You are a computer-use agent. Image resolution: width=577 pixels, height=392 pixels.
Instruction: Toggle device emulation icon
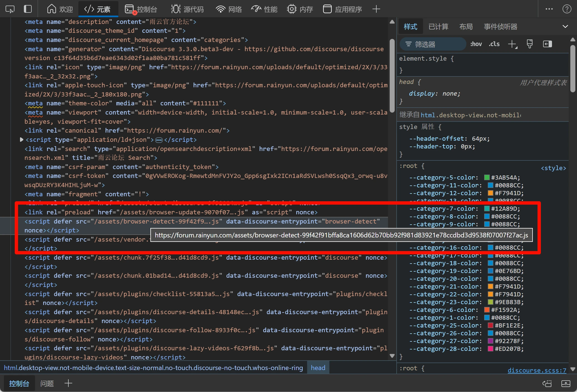28,9
